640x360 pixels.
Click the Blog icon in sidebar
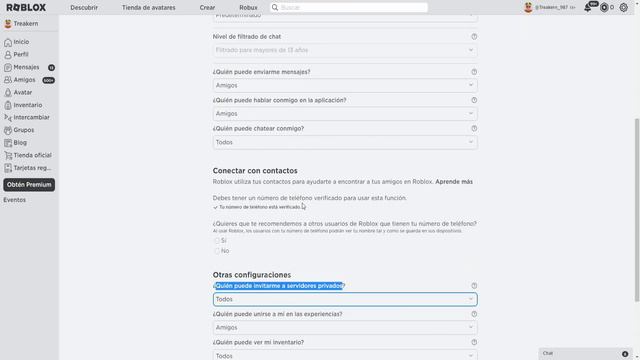[x=8, y=143]
